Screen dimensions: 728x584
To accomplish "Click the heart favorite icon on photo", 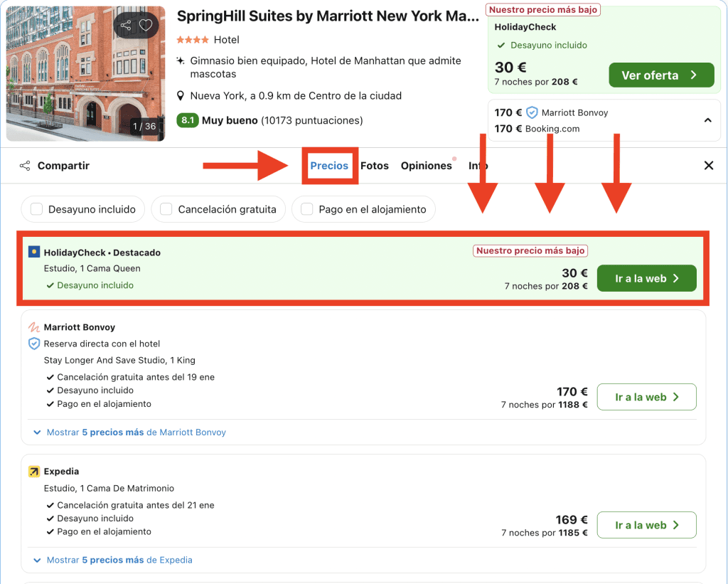I will click(146, 26).
